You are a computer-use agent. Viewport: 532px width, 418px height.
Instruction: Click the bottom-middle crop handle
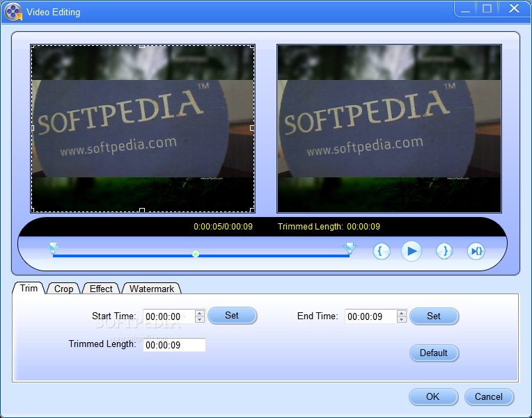(142, 210)
